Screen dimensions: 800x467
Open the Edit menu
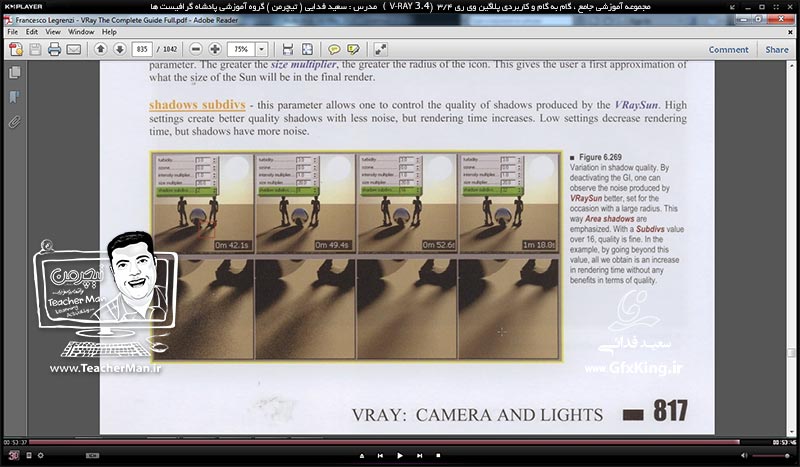(32, 32)
